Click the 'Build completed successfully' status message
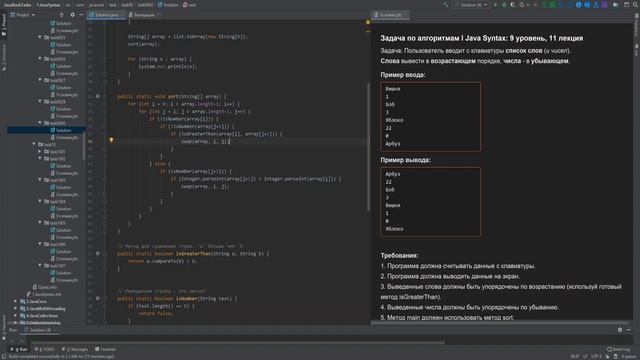This screenshot has width=640, height=360. tap(61, 356)
